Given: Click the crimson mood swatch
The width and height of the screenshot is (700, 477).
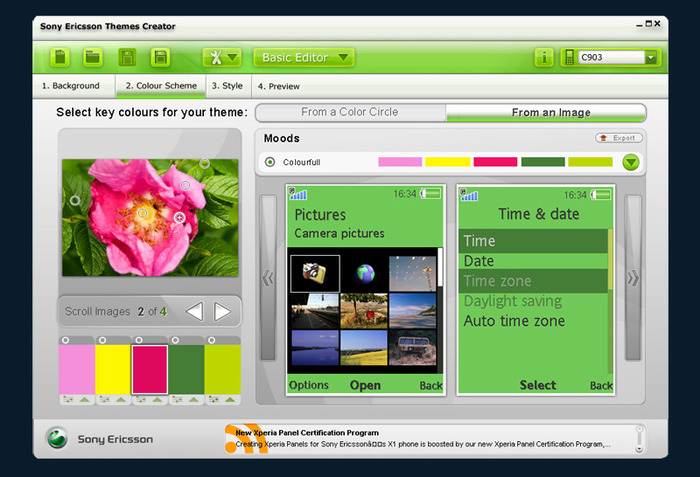Looking at the screenshot, I should (x=495, y=162).
